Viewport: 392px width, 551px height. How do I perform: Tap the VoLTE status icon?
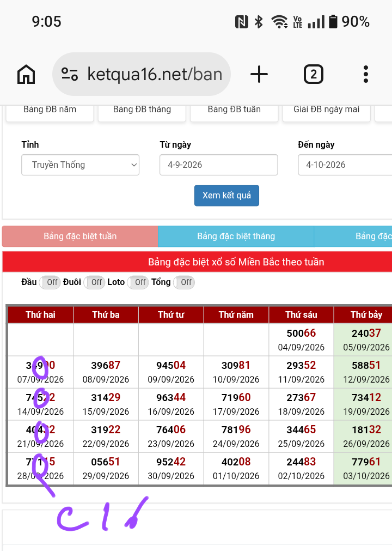pyautogui.click(x=298, y=22)
